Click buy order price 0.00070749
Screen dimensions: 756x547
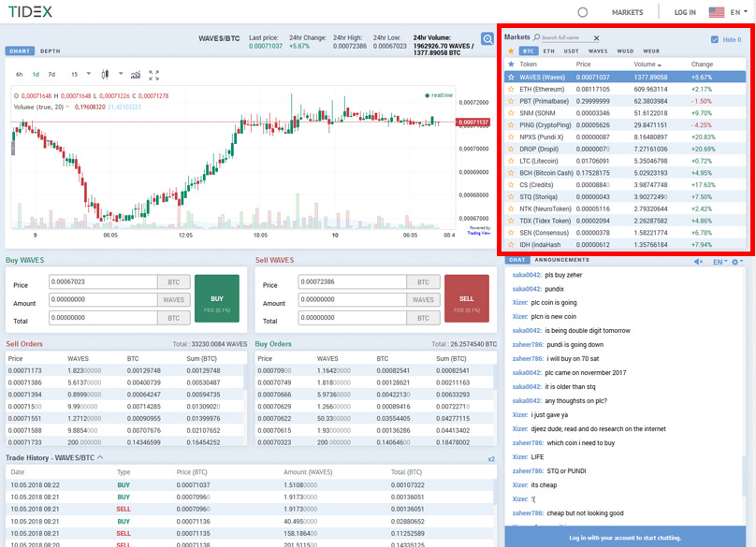(x=274, y=382)
